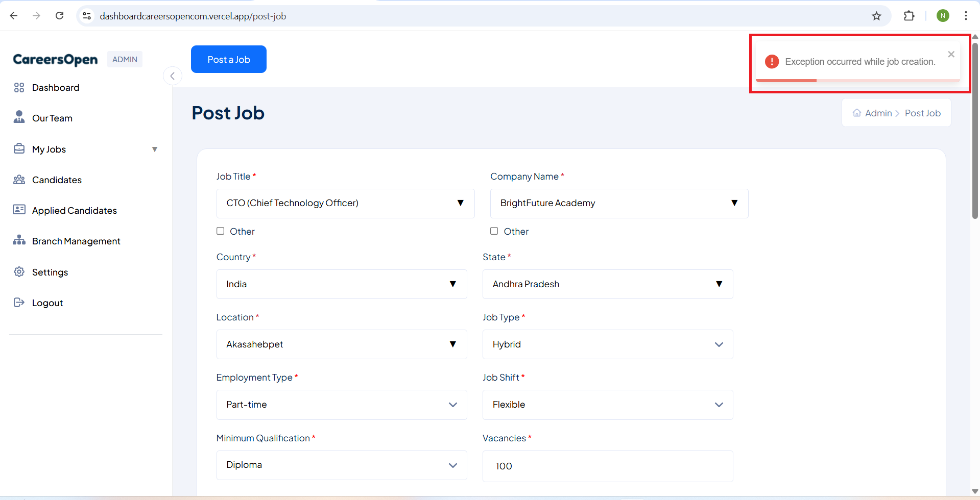Screen dimensions: 980x500
Task: Open the Job Title dropdown
Action: coord(345,203)
